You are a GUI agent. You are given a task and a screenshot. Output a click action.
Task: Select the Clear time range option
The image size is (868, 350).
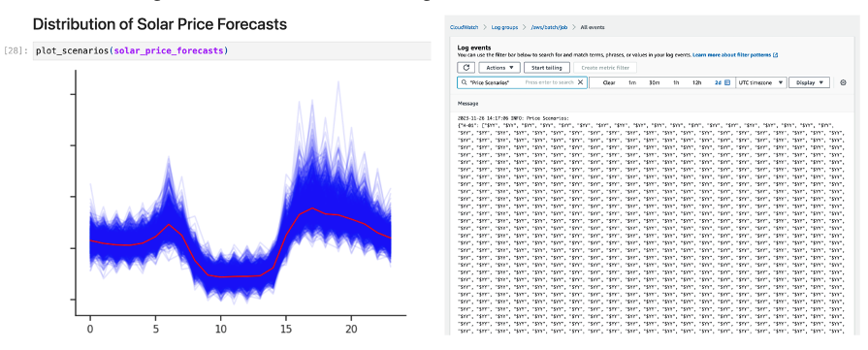[609, 82]
